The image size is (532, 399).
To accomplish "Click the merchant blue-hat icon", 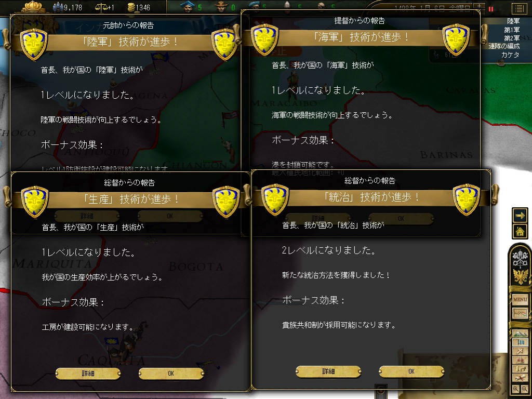I will click(187, 6).
